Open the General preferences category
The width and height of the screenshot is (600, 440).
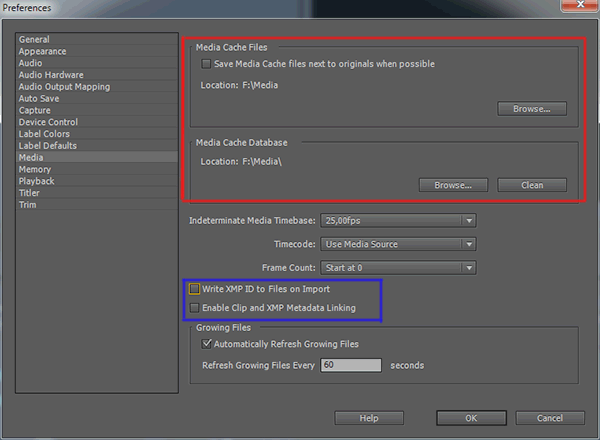click(x=97, y=39)
